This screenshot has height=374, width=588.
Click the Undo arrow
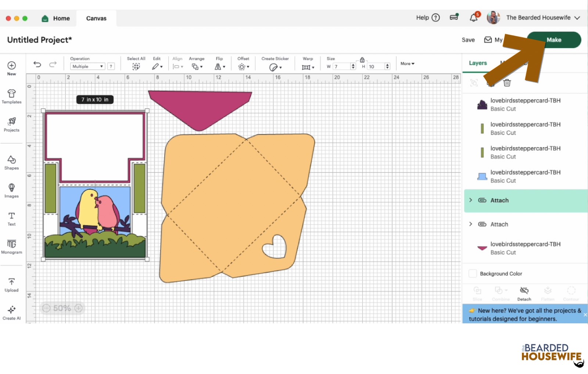pos(37,64)
